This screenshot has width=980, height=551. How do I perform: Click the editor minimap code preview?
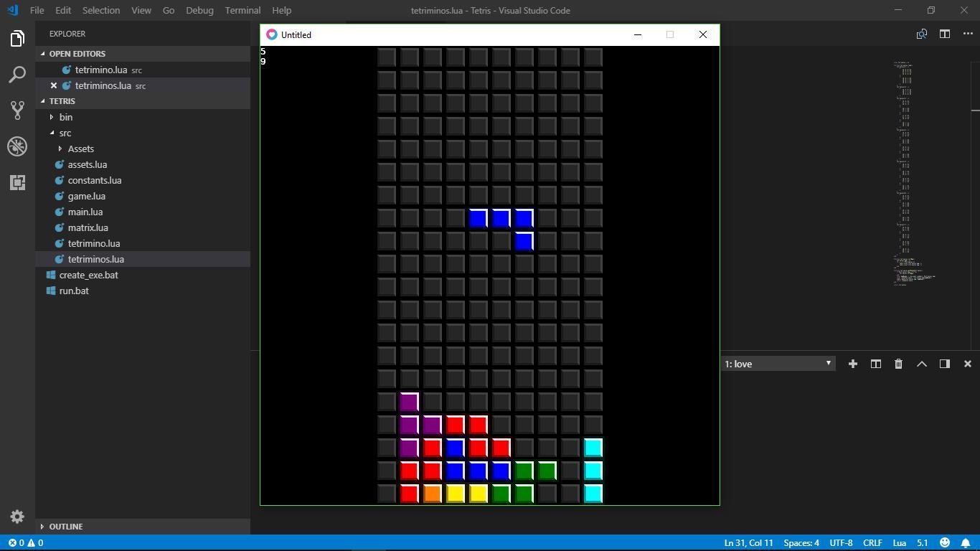[x=914, y=174]
